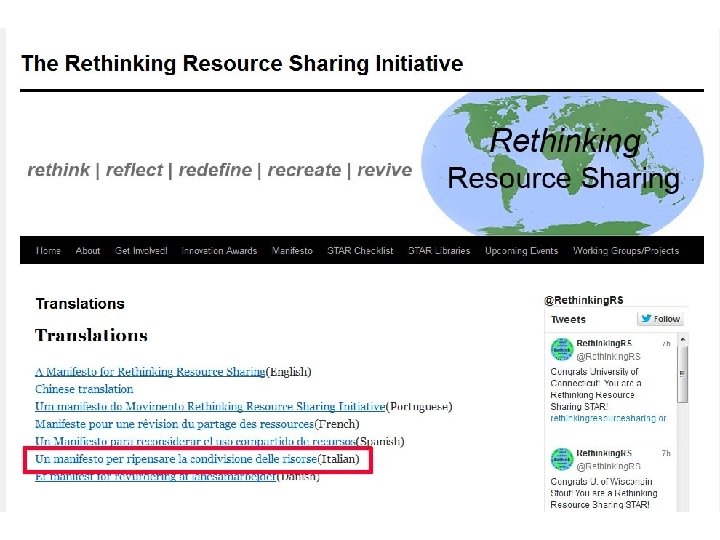The width and height of the screenshot is (720, 540).
Task: Open the Home menu item
Action: click(x=48, y=251)
